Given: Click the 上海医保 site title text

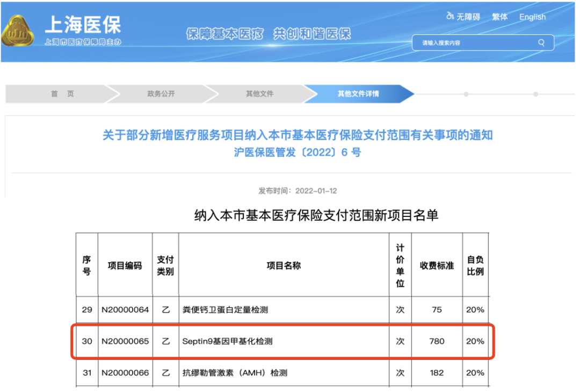Looking at the screenshot, I should click(83, 25).
